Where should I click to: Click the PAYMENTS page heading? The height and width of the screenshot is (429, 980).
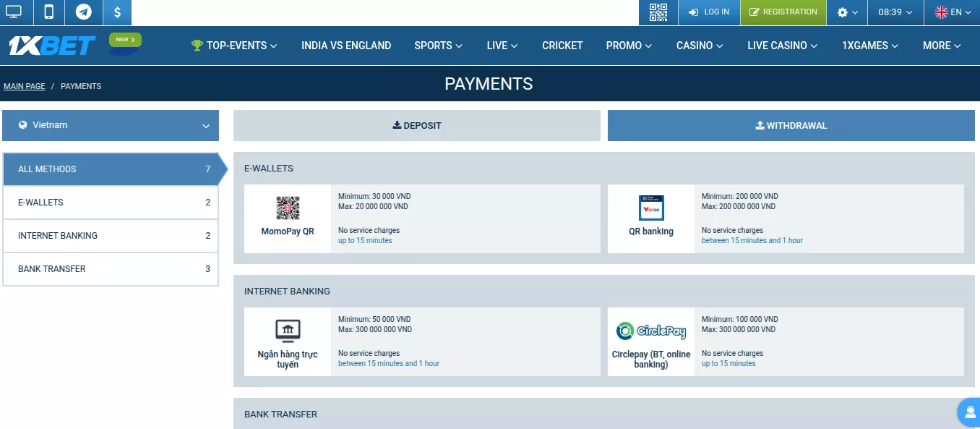click(x=489, y=84)
